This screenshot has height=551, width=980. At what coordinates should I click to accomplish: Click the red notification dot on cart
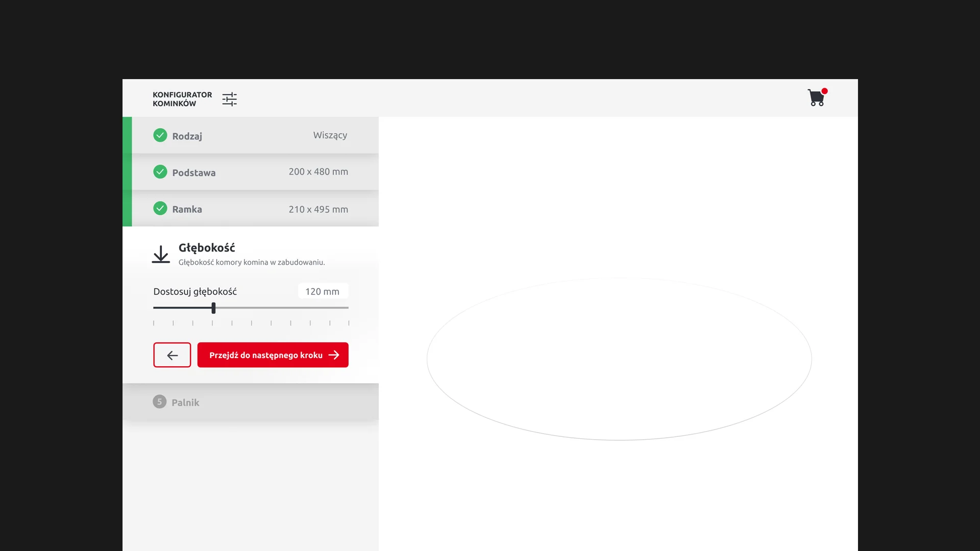click(824, 91)
